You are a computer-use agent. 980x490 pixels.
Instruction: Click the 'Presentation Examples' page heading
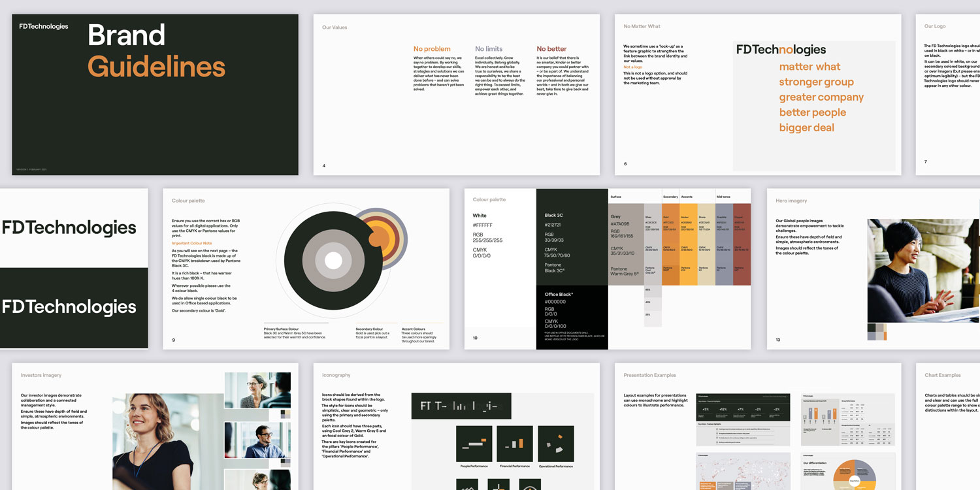point(649,376)
